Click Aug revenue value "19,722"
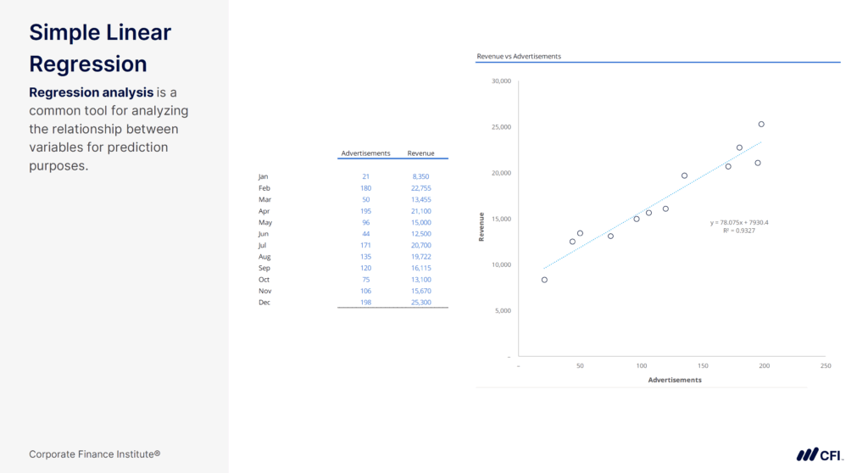 click(420, 257)
